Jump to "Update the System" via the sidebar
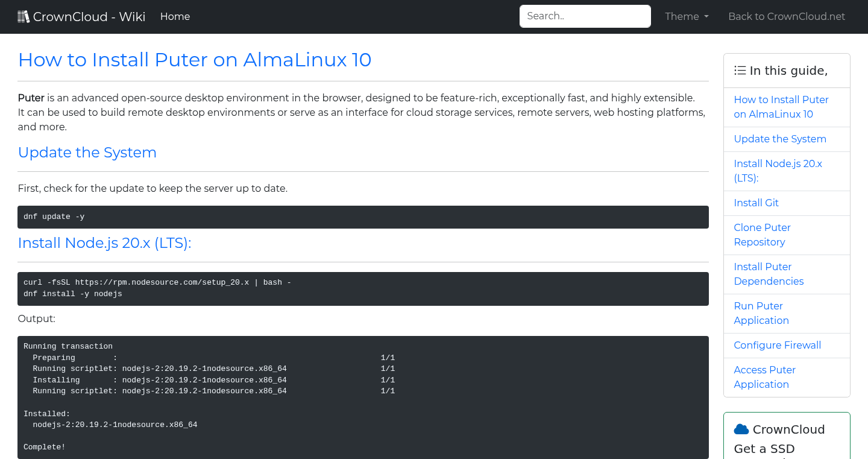Screen dimensions: 868x459 (780, 139)
